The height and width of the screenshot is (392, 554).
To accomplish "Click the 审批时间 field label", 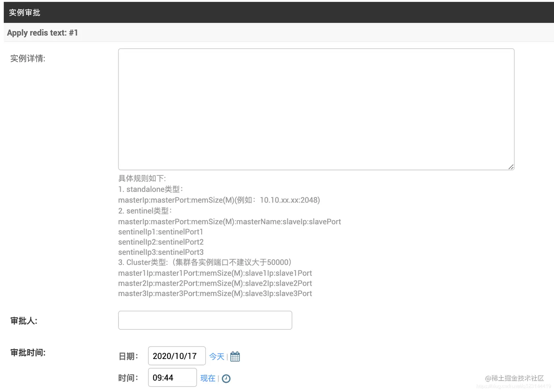I will pos(28,352).
